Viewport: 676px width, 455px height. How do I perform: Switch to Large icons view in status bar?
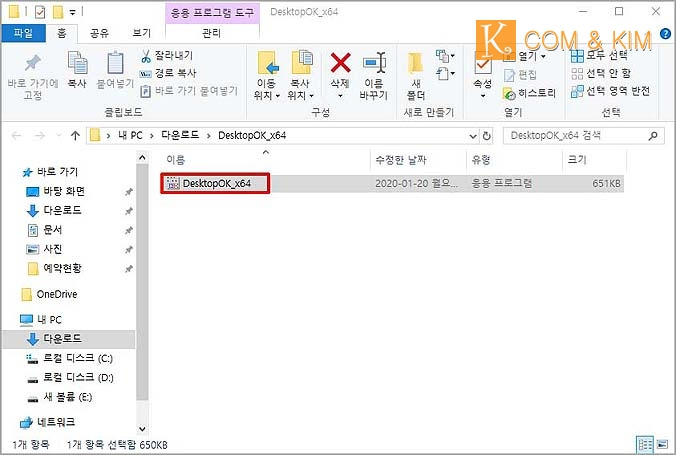[662, 444]
